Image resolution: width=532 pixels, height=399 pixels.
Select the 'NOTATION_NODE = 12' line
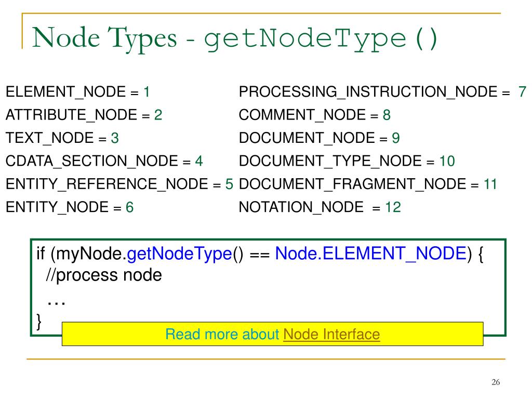point(320,207)
